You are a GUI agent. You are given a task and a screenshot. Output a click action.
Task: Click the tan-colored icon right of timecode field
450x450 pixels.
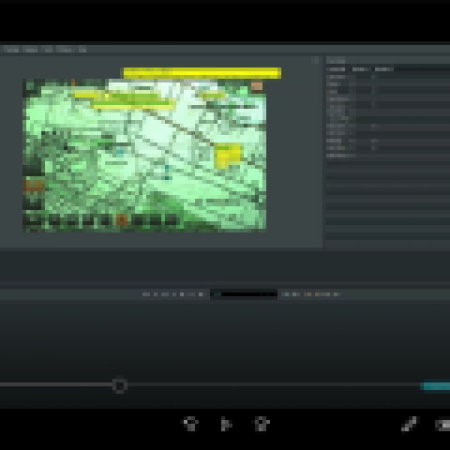click(x=307, y=294)
